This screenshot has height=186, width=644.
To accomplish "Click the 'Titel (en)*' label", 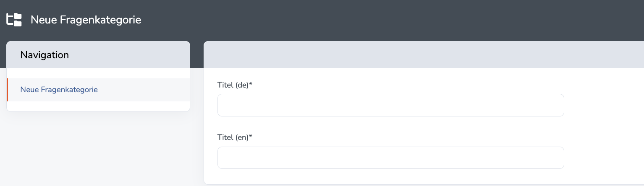I will point(235,137).
